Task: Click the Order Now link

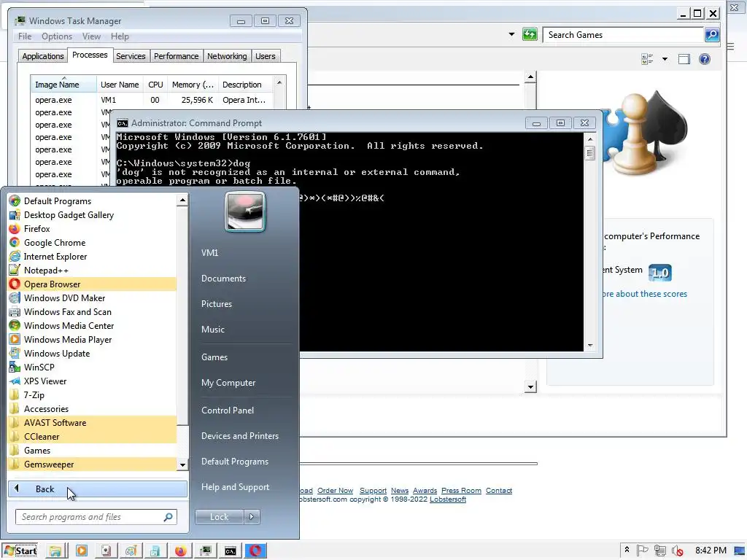Action: click(336, 491)
